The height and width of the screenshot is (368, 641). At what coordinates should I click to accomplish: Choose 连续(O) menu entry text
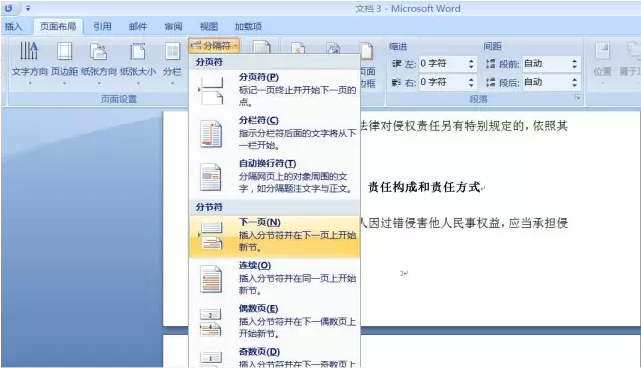tap(255, 265)
